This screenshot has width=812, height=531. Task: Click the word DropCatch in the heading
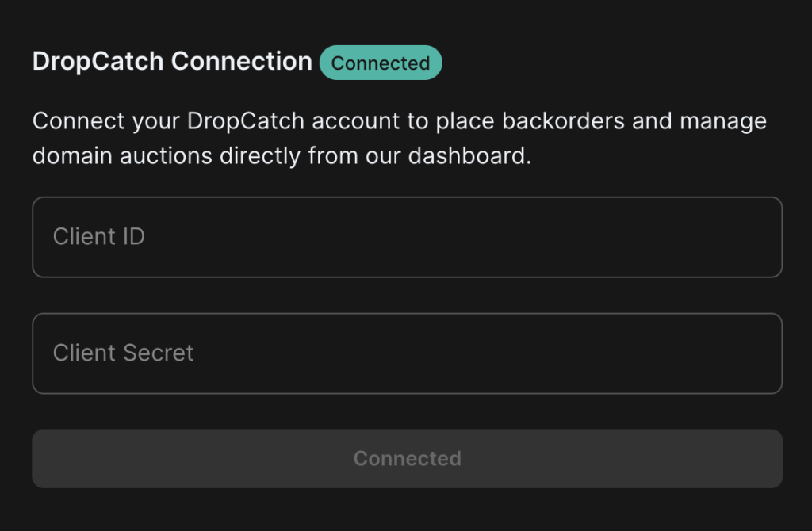coord(98,62)
